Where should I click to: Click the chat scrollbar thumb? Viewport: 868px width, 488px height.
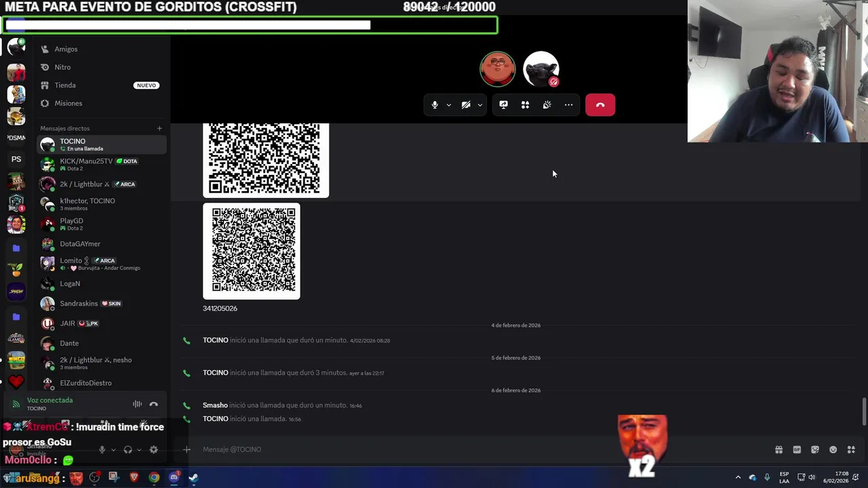(864, 411)
